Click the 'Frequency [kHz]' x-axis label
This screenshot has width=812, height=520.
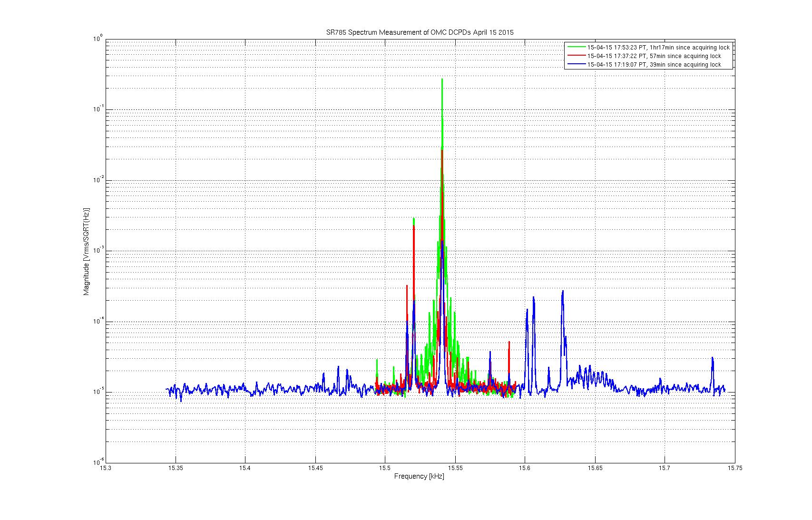pos(419,476)
